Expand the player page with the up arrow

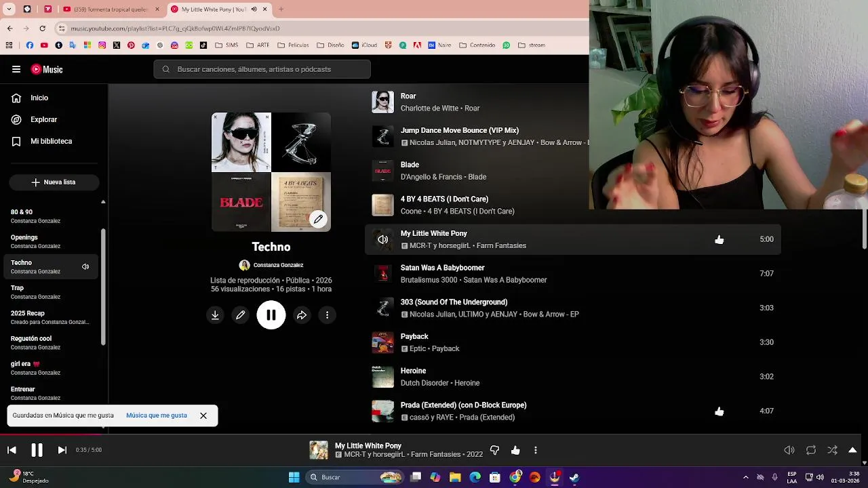tap(852, 450)
